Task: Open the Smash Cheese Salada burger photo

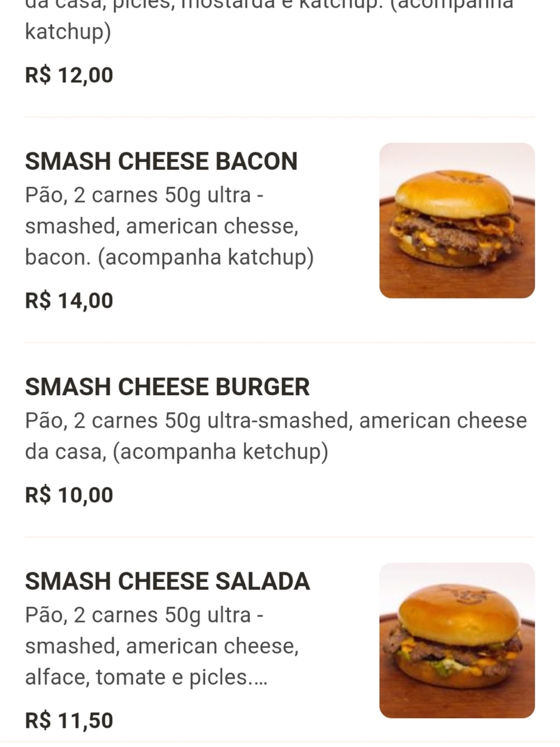Action: click(457, 640)
